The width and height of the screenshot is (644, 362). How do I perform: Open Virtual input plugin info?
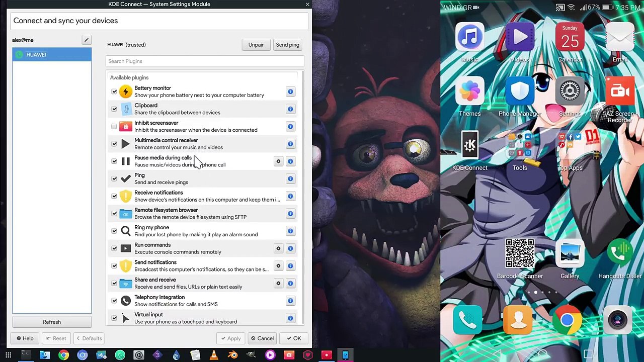[x=290, y=318]
